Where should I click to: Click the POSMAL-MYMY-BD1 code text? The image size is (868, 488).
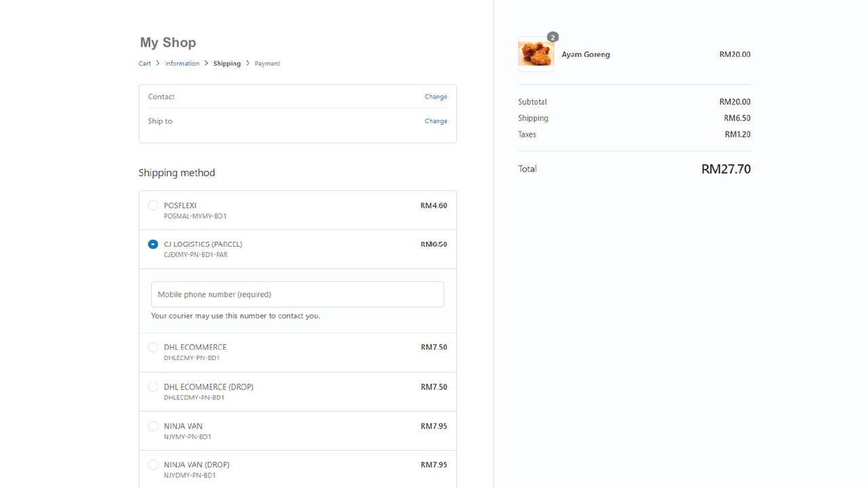coord(195,216)
